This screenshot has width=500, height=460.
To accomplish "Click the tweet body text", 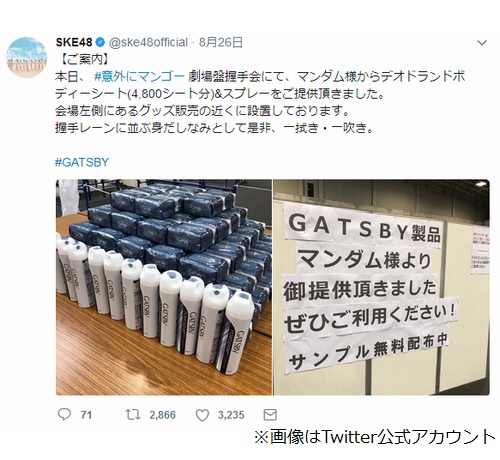I will point(260,102).
